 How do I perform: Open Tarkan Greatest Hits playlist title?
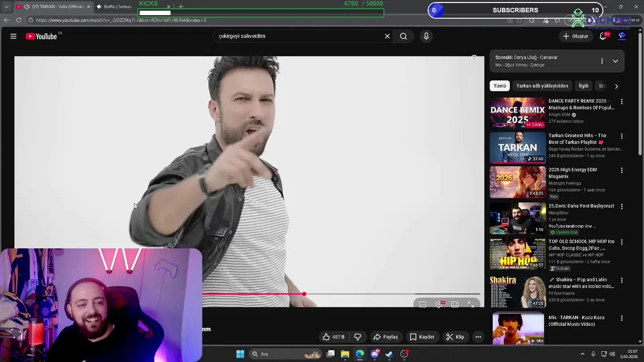pyautogui.click(x=577, y=139)
